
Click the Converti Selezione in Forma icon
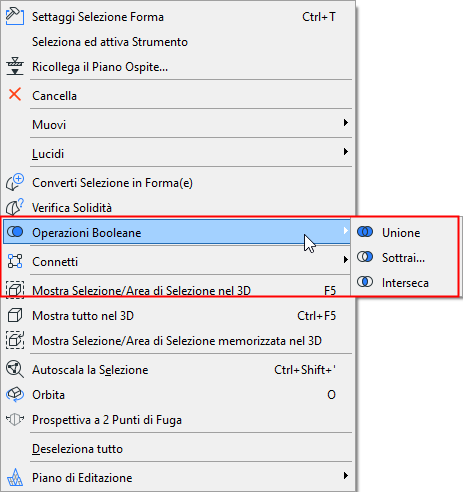(x=15, y=182)
